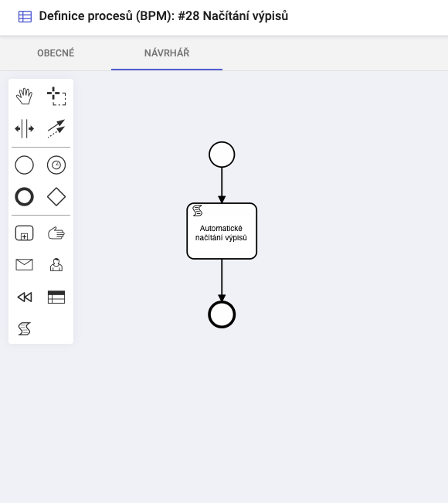Image resolution: width=448 pixels, height=503 pixels.
Task: Select the 'Automatické načítání výpisů' task node
Action: click(x=222, y=231)
